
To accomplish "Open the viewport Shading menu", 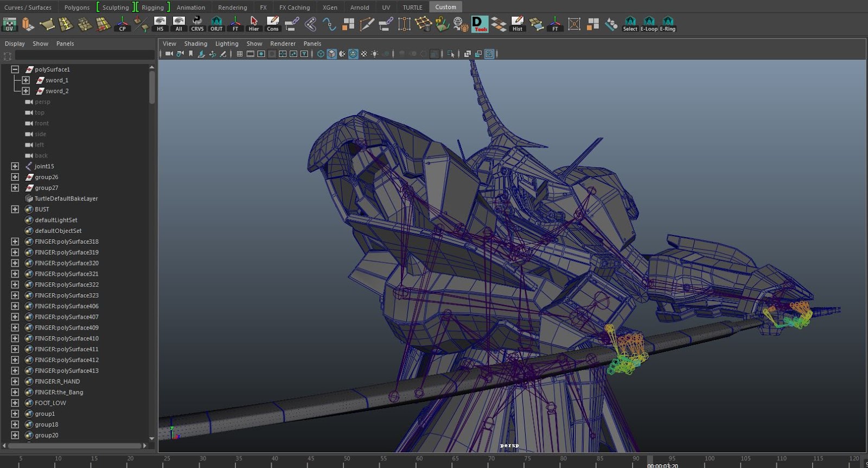I will (x=195, y=43).
